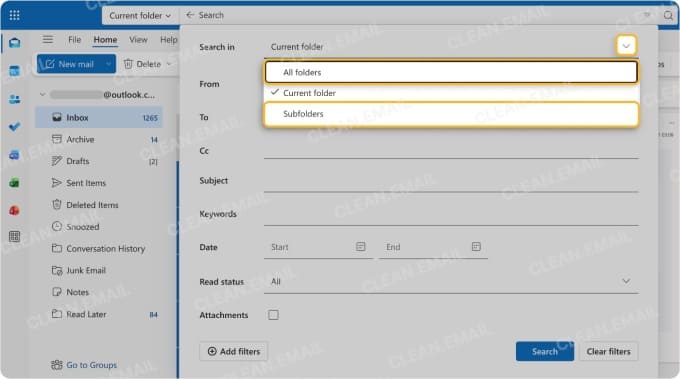Open the Read status dropdown
Viewport: 680px width, 379px height.
[451, 281]
